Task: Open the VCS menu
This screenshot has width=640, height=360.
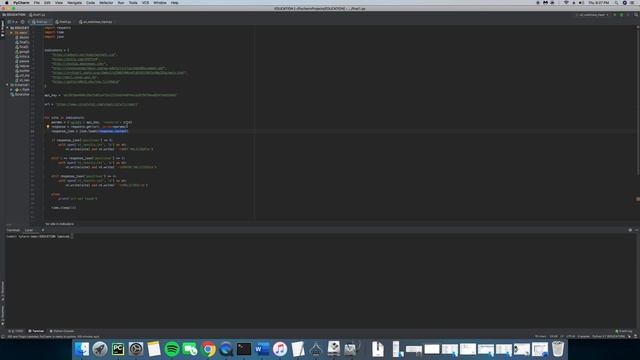Action: click(145, 2)
